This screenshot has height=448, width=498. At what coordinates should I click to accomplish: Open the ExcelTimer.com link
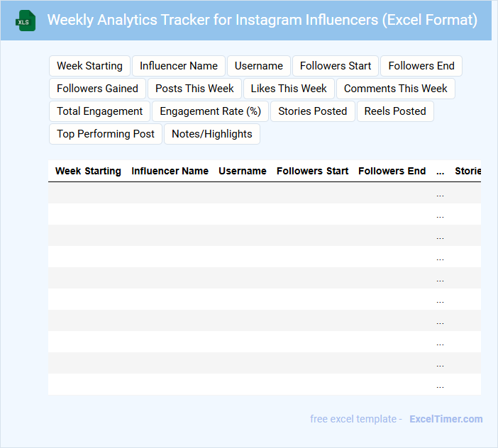[x=446, y=419]
